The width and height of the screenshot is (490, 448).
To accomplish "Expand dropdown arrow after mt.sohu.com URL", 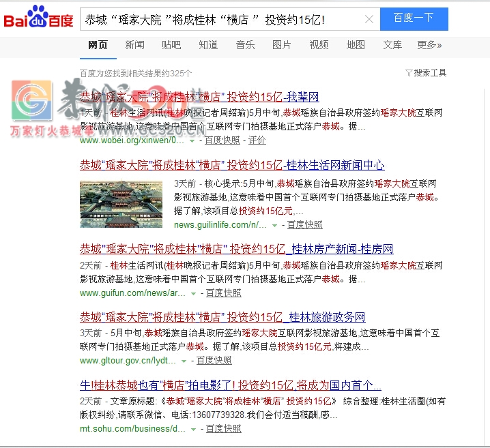I will [193, 430].
